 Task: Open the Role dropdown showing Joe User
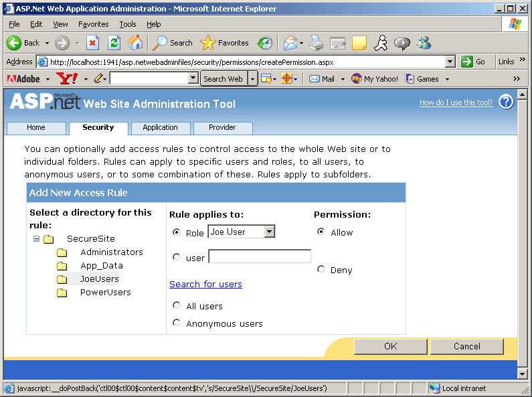coord(242,232)
